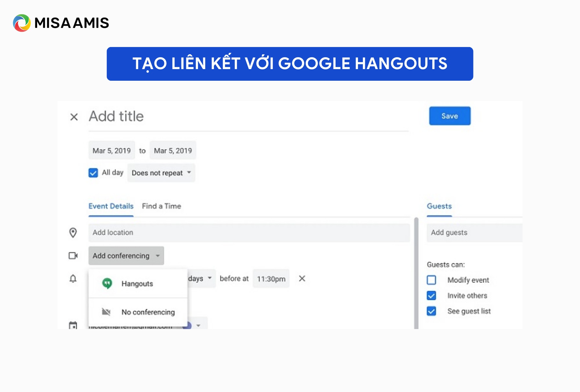The height and width of the screenshot is (392, 580).
Task: Click the notification bell icon
Action: (73, 278)
